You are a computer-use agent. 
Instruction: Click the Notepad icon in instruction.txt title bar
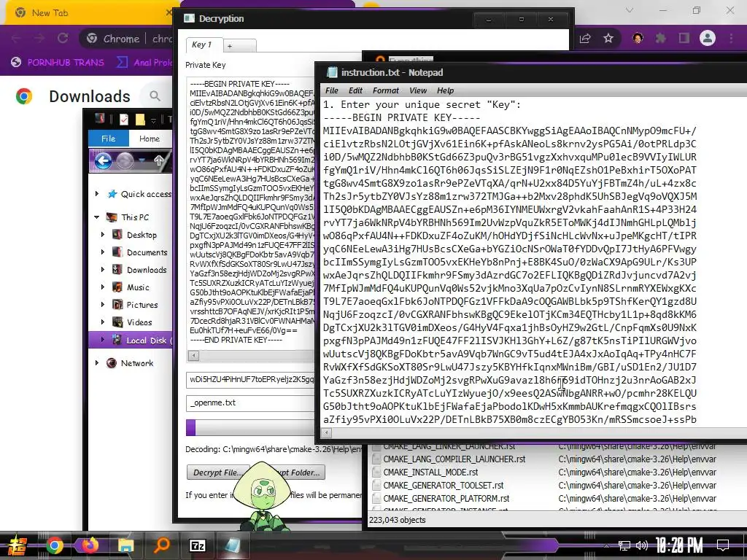pyautogui.click(x=332, y=72)
